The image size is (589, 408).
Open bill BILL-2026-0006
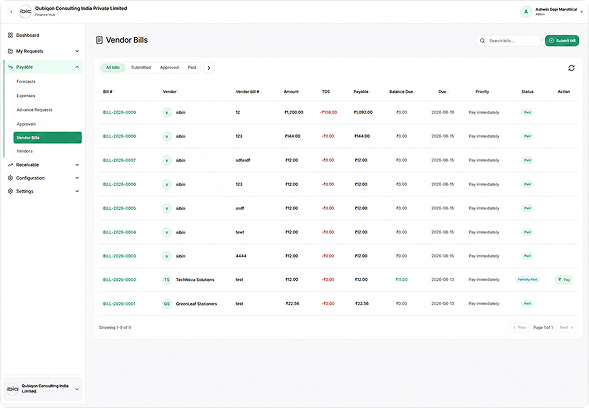coord(119,184)
